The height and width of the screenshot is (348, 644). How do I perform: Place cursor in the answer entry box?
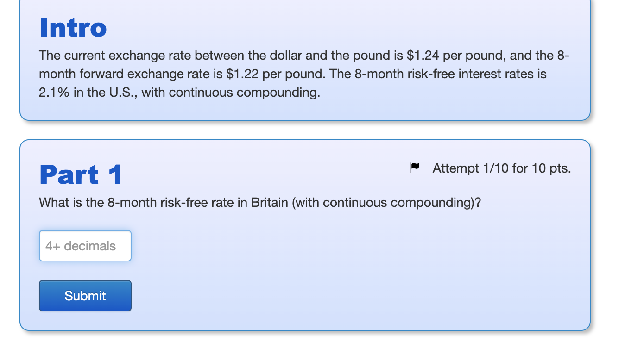tap(85, 245)
